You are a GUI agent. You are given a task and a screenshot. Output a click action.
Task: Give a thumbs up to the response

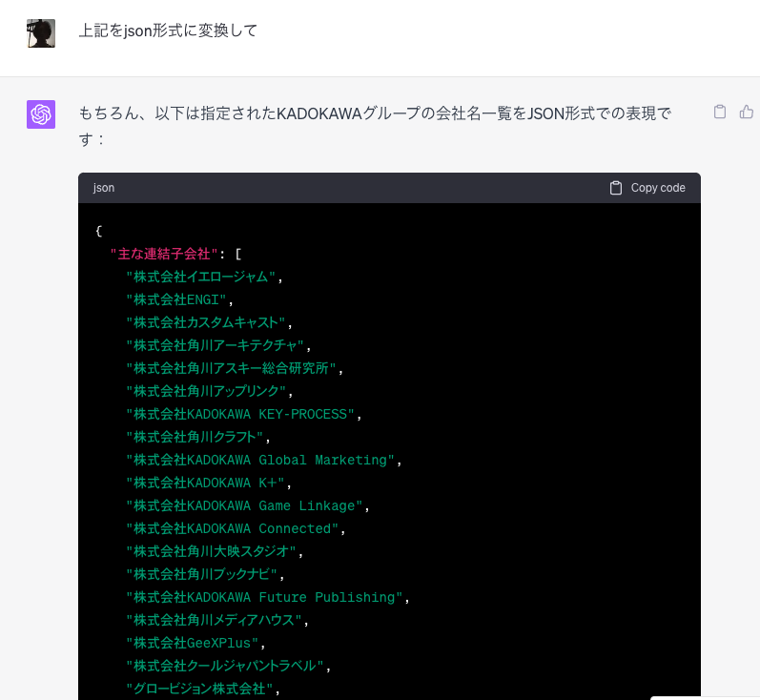click(x=747, y=112)
